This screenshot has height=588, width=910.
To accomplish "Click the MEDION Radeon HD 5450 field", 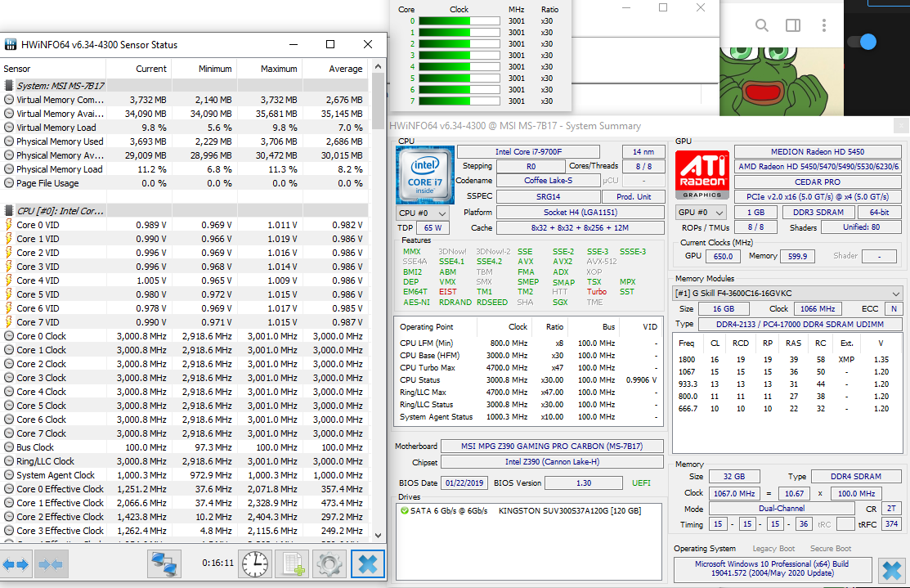I will pos(818,151).
